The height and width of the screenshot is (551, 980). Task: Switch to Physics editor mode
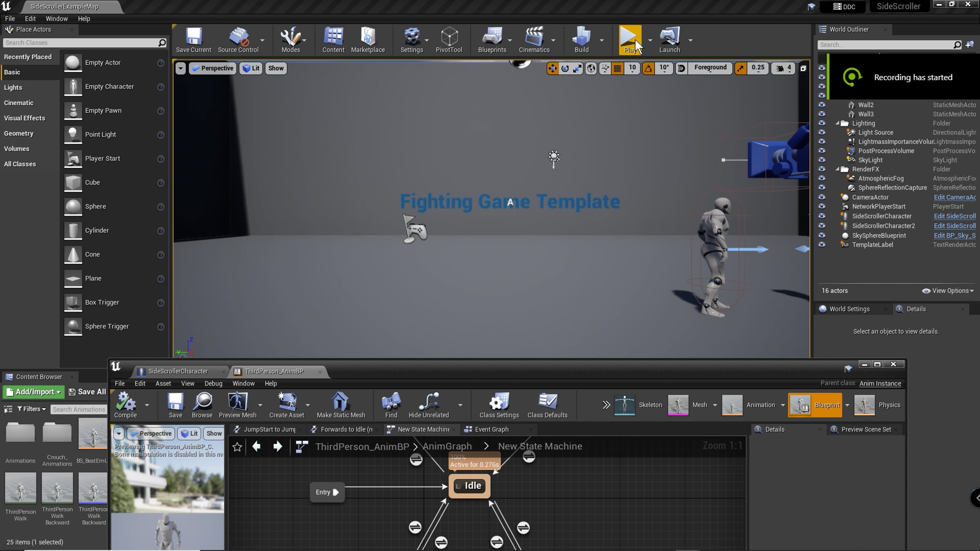tap(877, 405)
